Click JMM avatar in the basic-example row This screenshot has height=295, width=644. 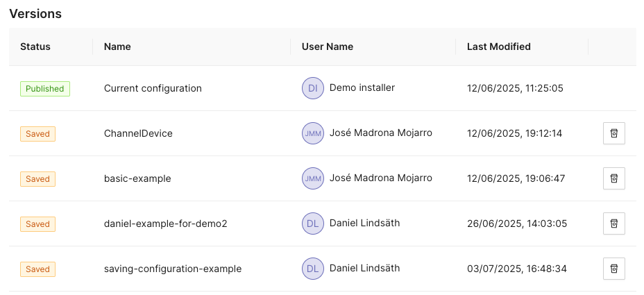click(313, 178)
